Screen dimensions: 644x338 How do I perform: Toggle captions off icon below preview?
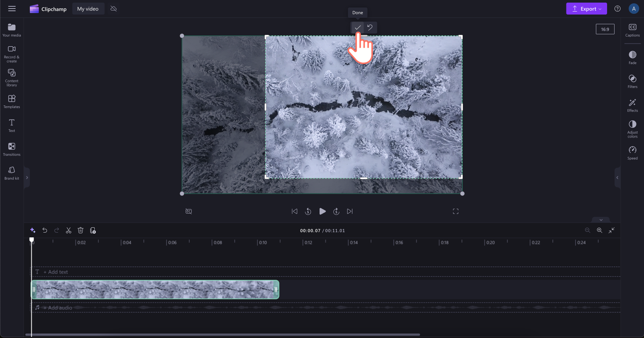click(x=189, y=211)
